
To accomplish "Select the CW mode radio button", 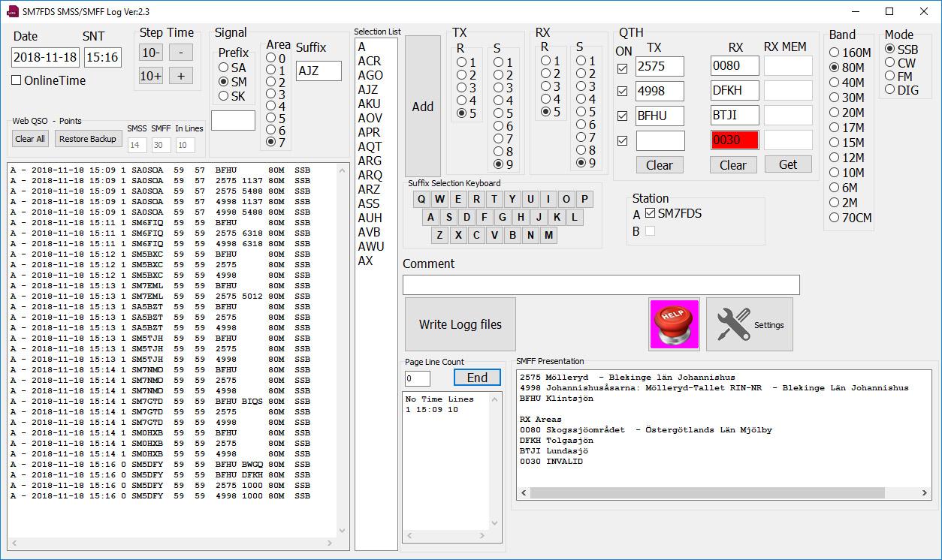I will click(890, 63).
